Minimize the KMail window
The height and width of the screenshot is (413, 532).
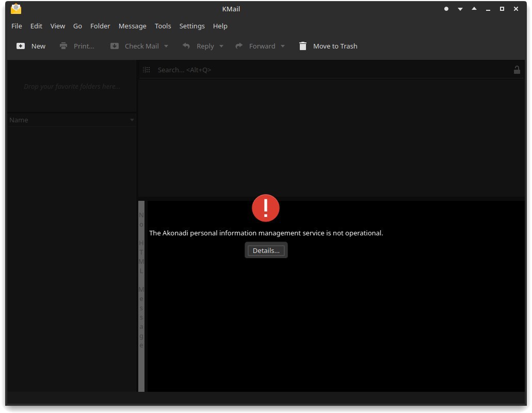(x=488, y=9)
